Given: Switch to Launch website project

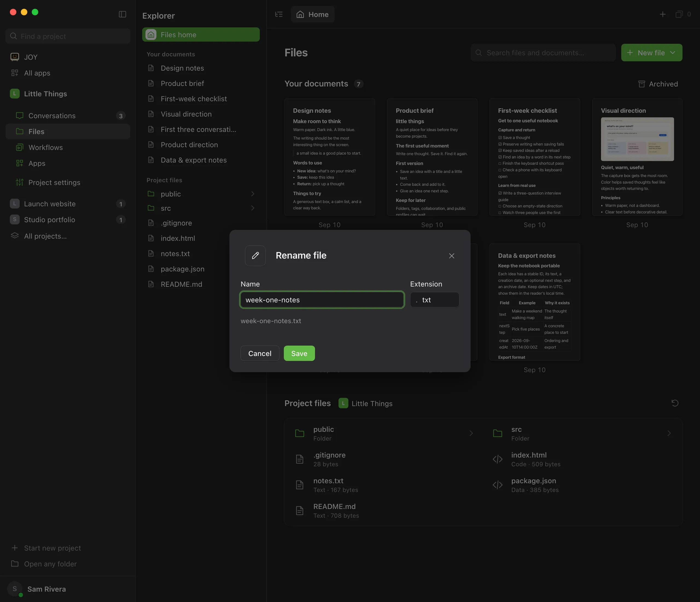Looking at the screenshot, I should [68, 204].
